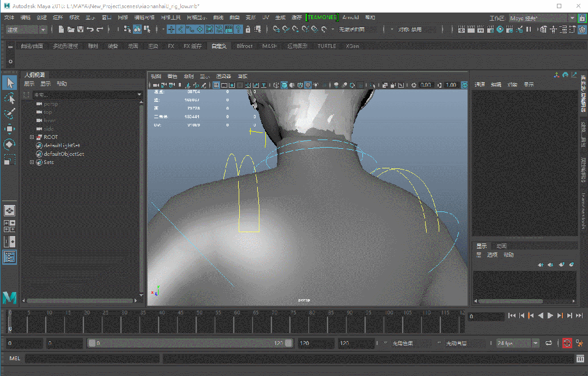Viewport: 588px width, 376px height.
Task: Select defaultLightSet in the Outliner
Action: coord(61,145)
